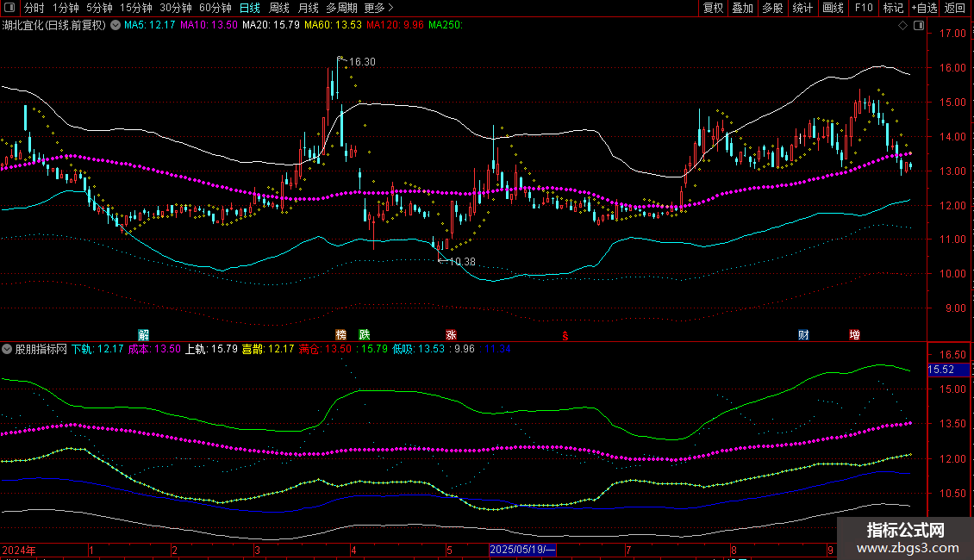Click the 多股 multi-stock button

pos(772,8)
